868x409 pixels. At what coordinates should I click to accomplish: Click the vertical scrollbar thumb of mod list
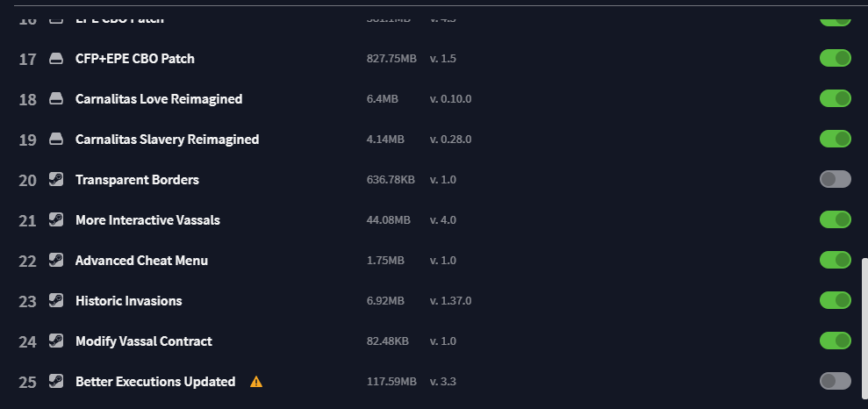(x=864, y=327)
